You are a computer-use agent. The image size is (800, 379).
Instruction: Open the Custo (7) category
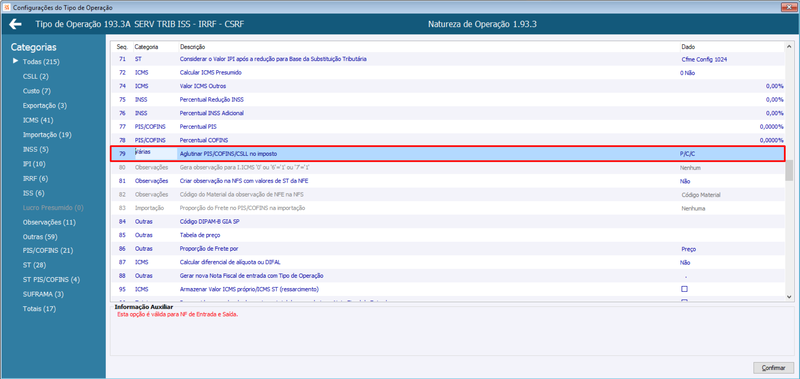tap(37, 91)
